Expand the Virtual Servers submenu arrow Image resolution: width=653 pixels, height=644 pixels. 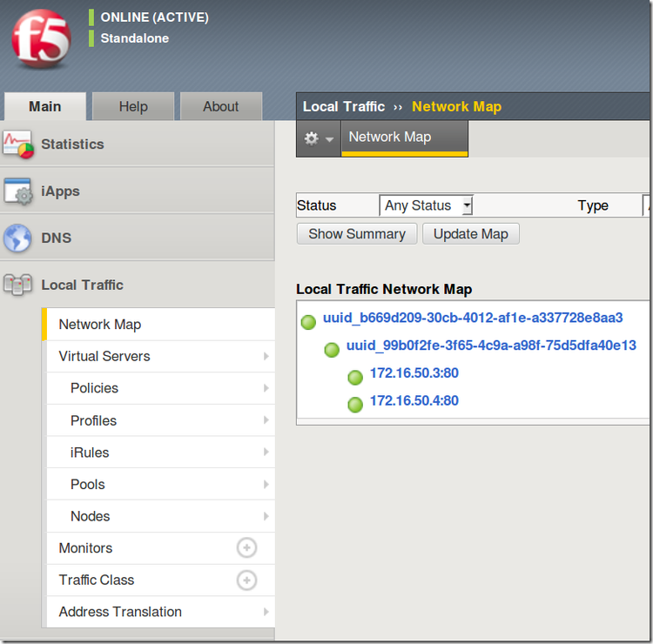pos(266,356)
